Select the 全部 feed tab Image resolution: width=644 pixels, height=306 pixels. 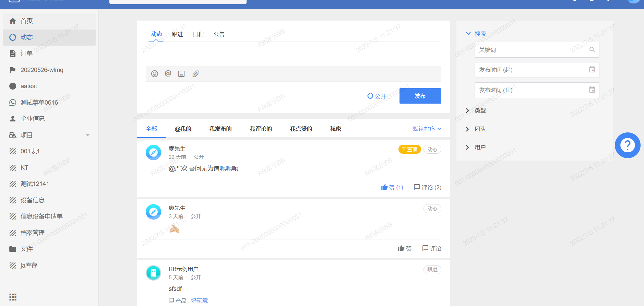pyautogui.click(x=151, y=129)
